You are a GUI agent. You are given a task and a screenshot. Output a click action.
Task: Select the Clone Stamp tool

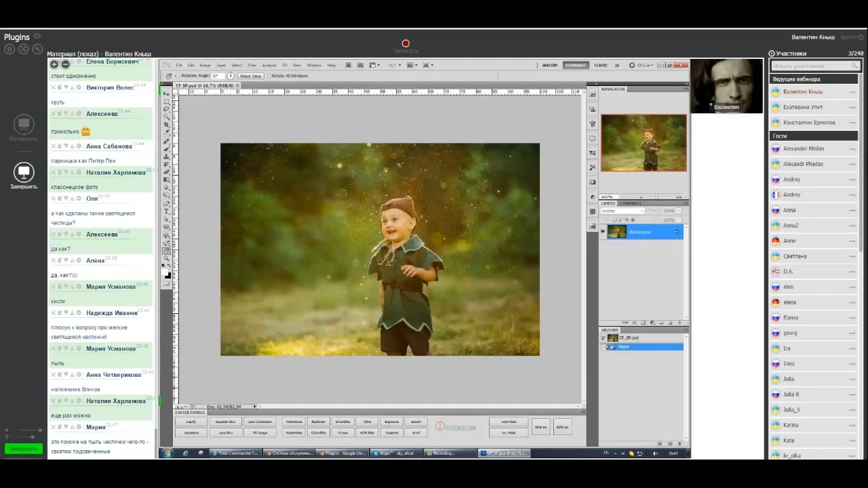coord(167,157)
